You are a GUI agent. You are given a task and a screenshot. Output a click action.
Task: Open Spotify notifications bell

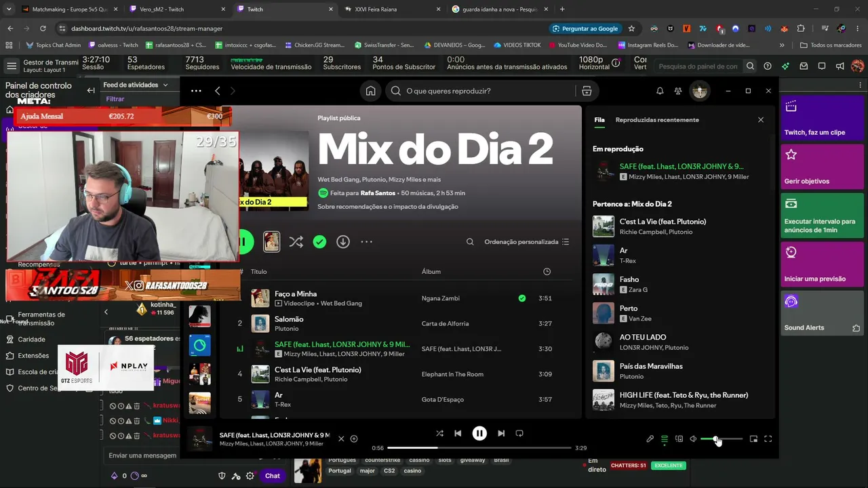pyautogui.click(x=660, y=91)
